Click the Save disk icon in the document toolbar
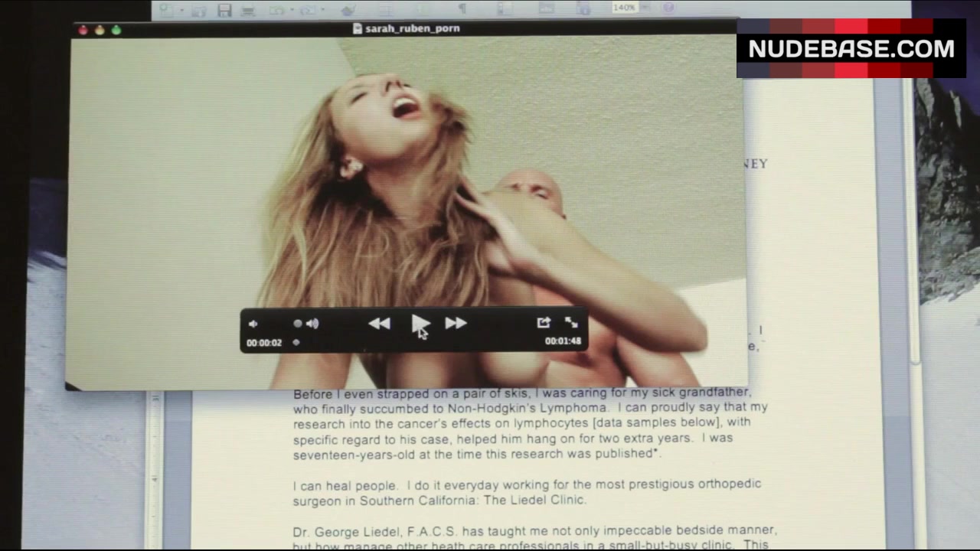The width and height of the screenshot is (980, 551). coord(224,10)
